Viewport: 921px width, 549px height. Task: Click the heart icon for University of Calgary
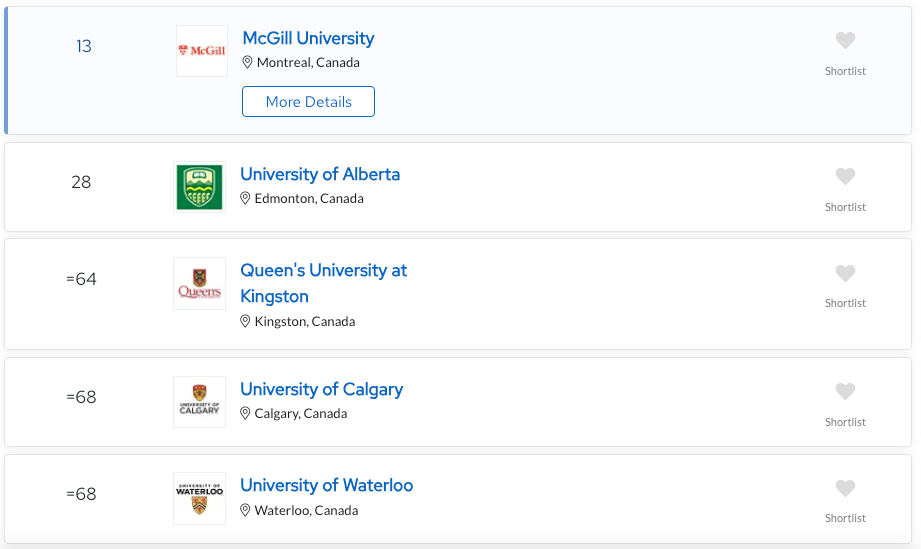(845, 391)
